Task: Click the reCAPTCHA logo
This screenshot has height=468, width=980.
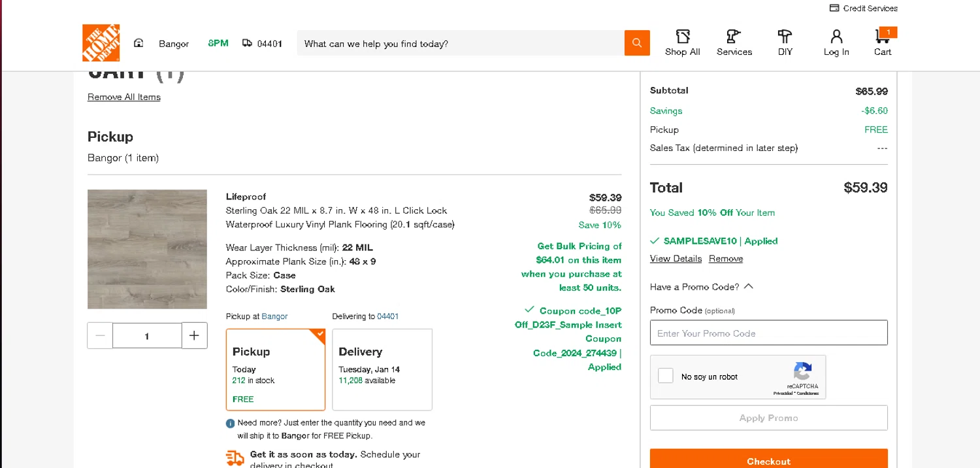Action: (802, 372)
